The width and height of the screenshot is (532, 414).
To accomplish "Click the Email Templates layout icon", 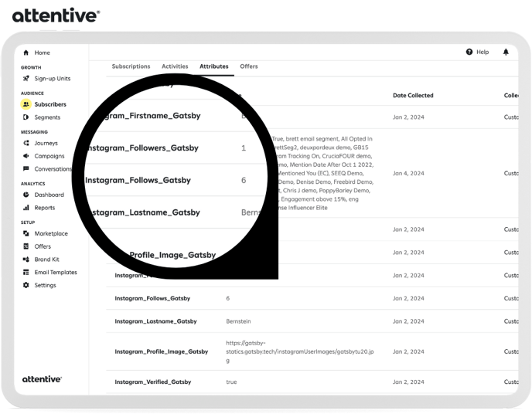I will (26, 272).
